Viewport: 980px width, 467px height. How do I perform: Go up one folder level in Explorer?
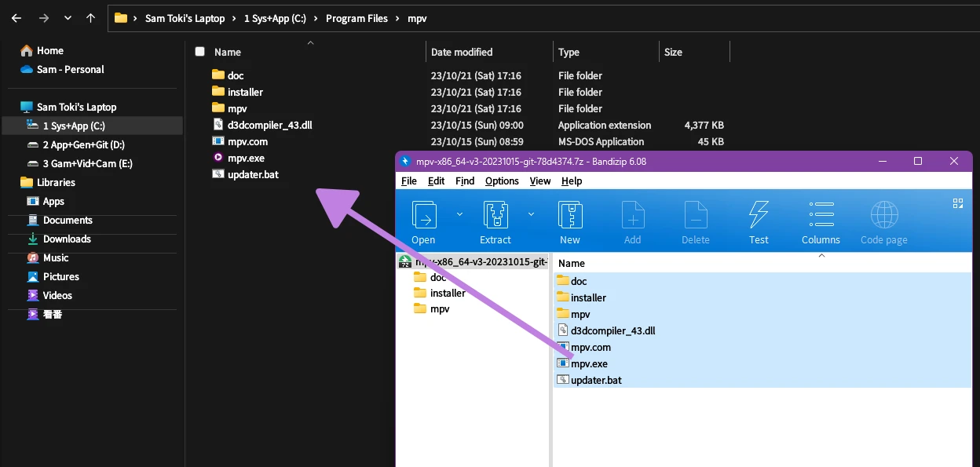[91, 18]
